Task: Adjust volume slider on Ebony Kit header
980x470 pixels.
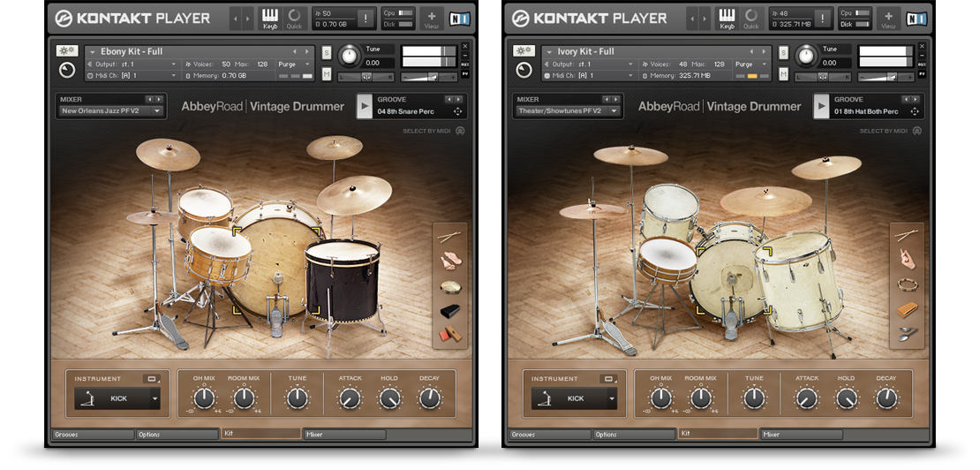Action: coord(430,76)
